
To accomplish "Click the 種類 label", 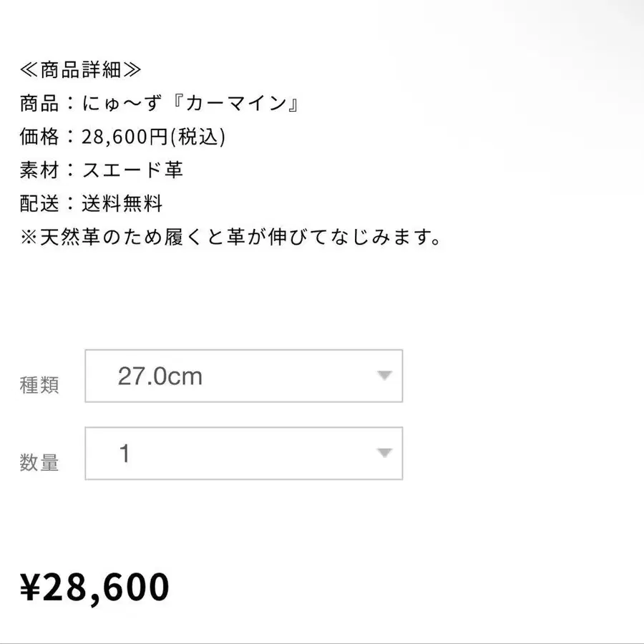I will [39, 385].
